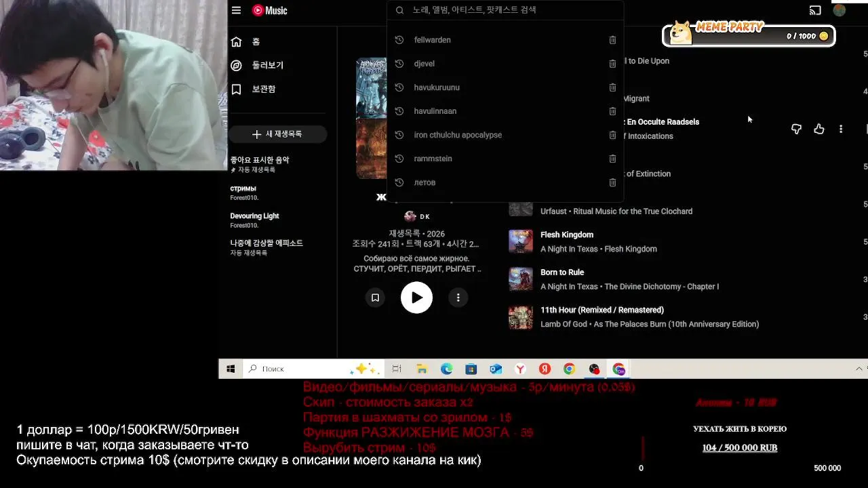Image resolution: width=868 pixels, height=488 pixels.
Task: Click the history clock icon beside rammstein
Action: (399, 159)
